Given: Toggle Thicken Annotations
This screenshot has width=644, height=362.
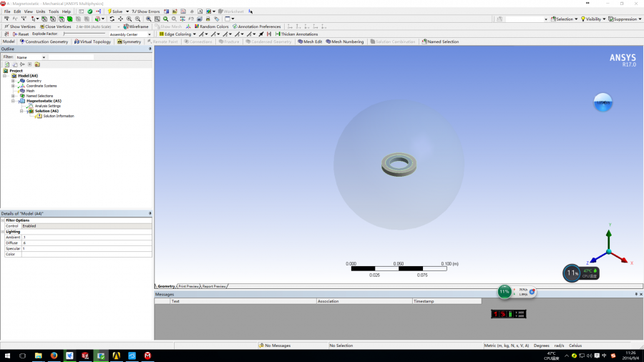Looking at the screenshot, I should coord(296,34).
